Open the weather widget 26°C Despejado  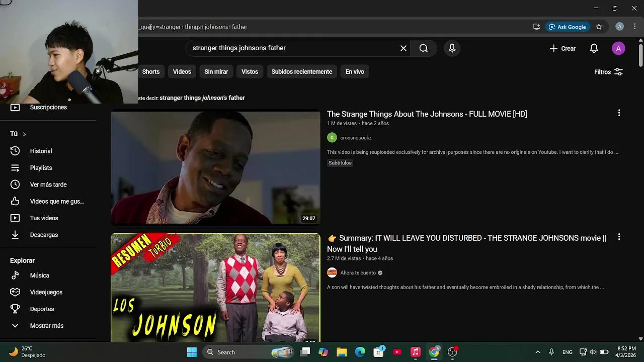[x=28, y=352]
